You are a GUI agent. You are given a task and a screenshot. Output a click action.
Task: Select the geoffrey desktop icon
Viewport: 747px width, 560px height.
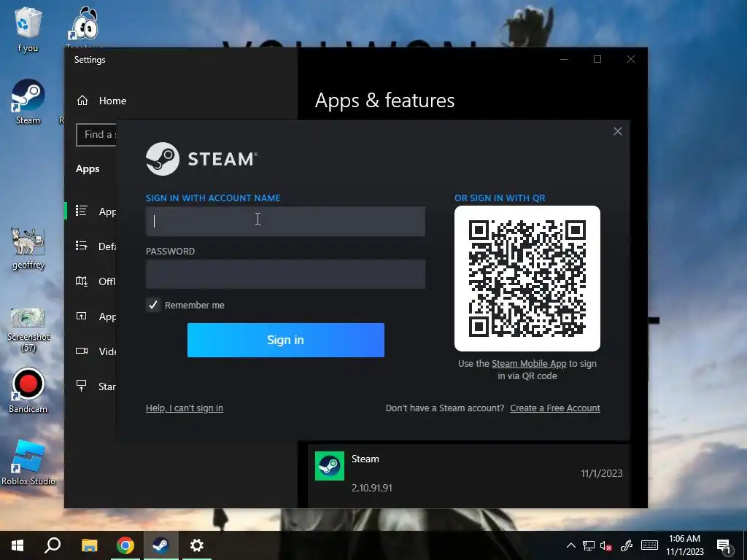(28, 249)
